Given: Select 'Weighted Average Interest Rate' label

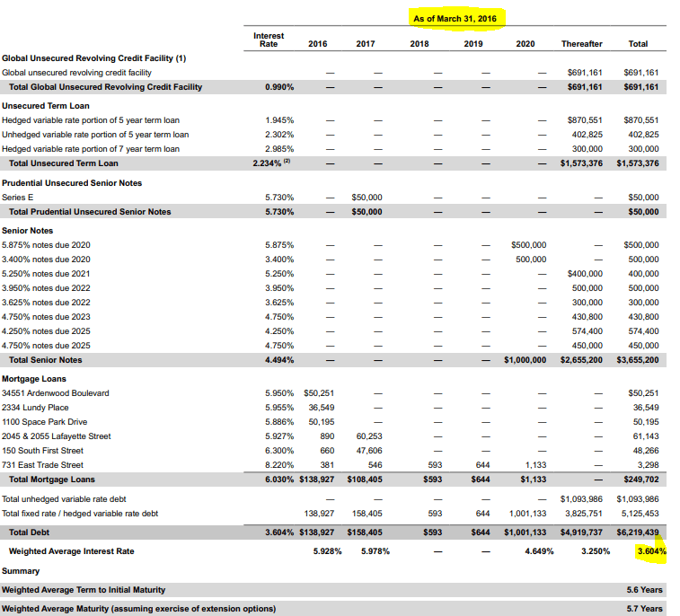Looking at the screenshot, I should pyautogui.click(x=72, y=551).
